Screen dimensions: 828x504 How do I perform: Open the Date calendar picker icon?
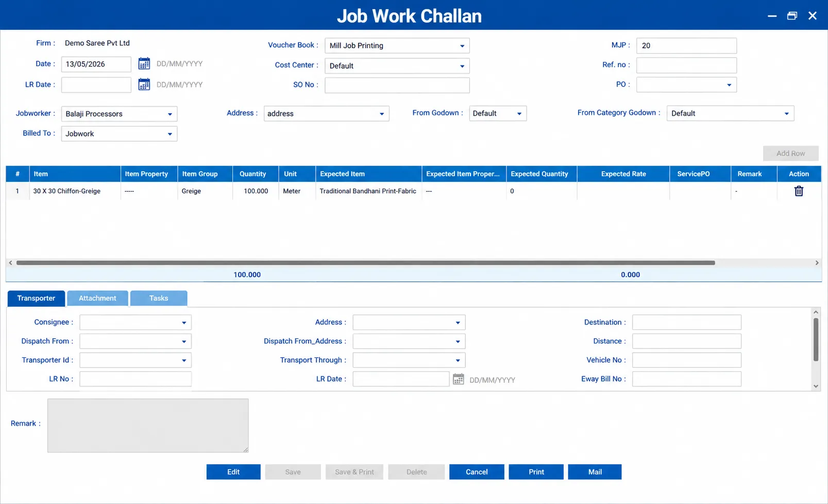click(x=144, y=64)
